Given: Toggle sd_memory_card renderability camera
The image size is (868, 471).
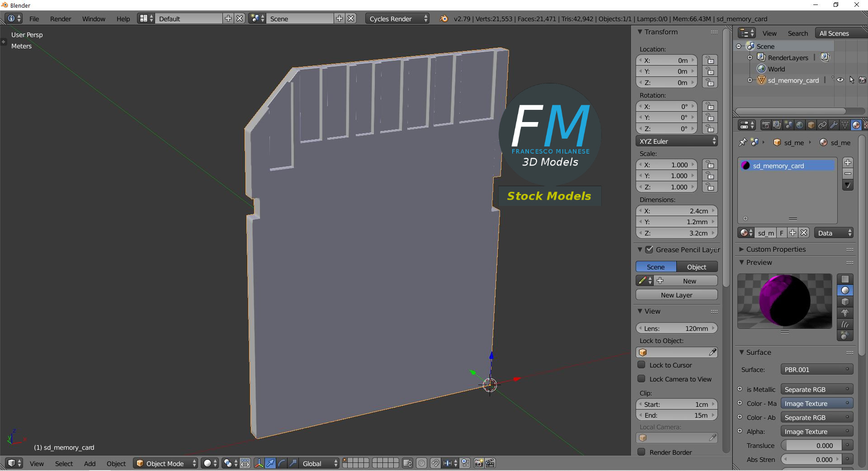Looking at the screenshot, I should pyautogui.click(x=863, y=80).
